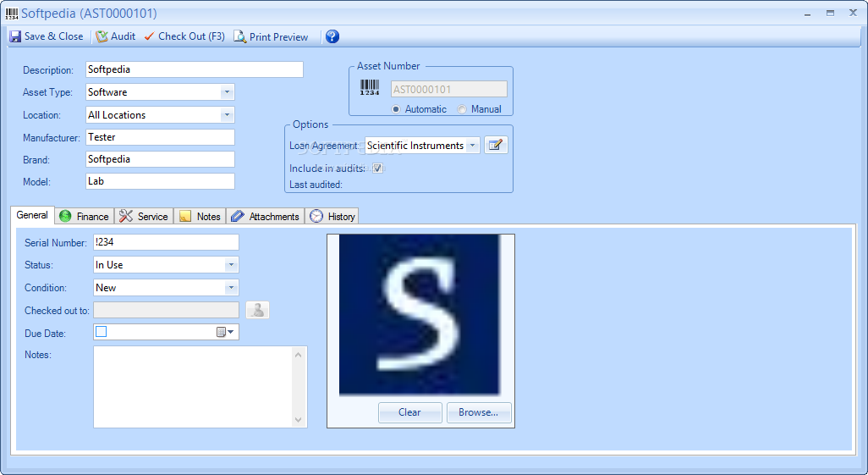
Task: Expand the Asset Type dropdown
Action: click(227, 92)
